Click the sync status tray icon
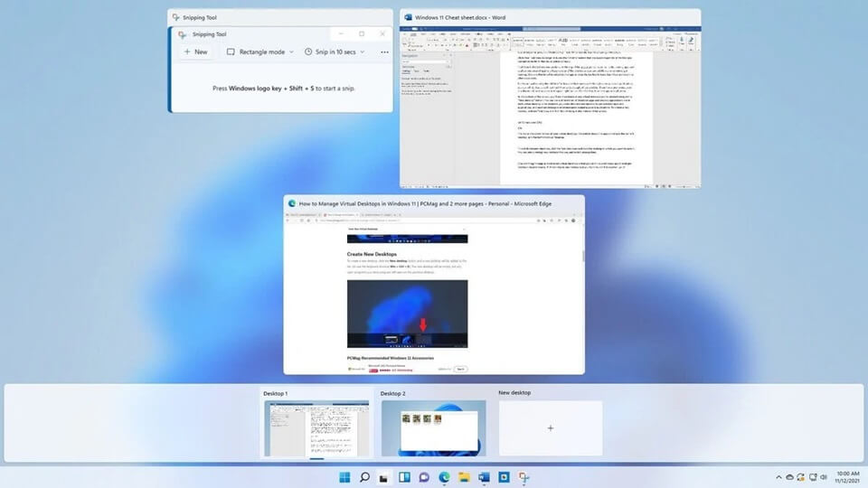The height and width of the screenshot is (488, 868). (801, 477)
